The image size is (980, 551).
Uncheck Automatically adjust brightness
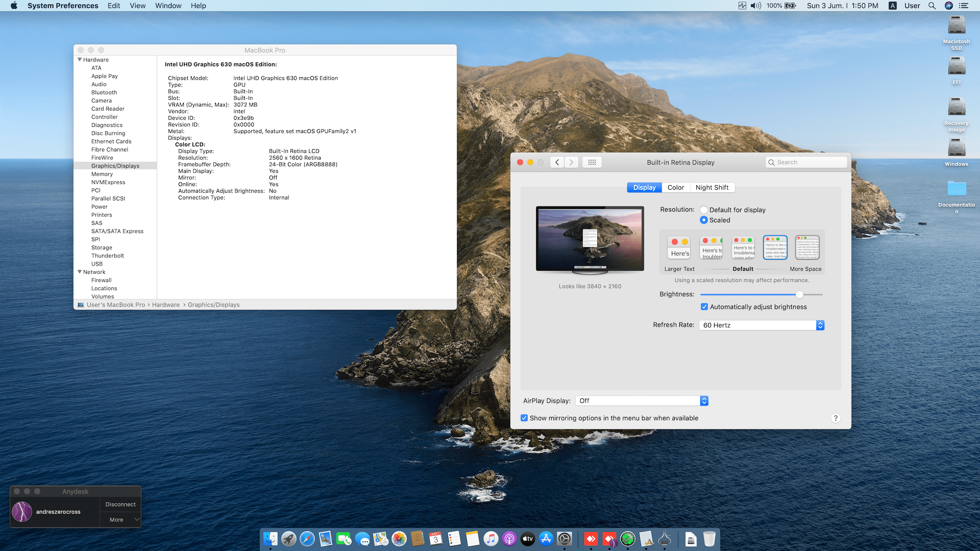pos(704,307)
